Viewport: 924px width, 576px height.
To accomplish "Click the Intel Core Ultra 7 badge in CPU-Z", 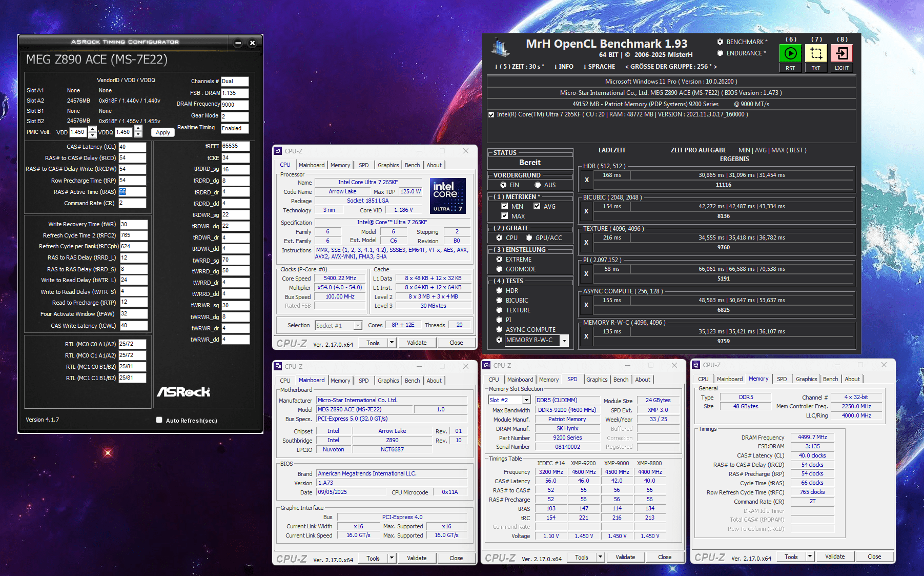I will point(447,195).
